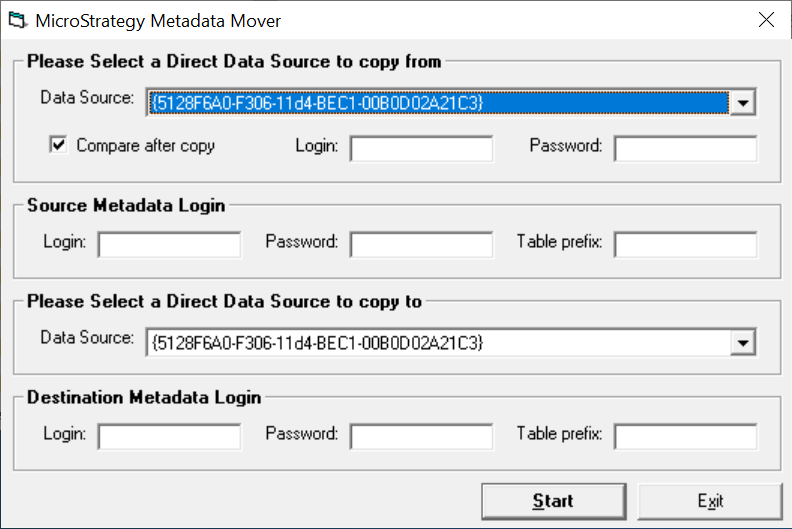Viewport: 792px width, 529px height.
Task: Focus the Password field in copy-from section
Action: pos(685,149)
